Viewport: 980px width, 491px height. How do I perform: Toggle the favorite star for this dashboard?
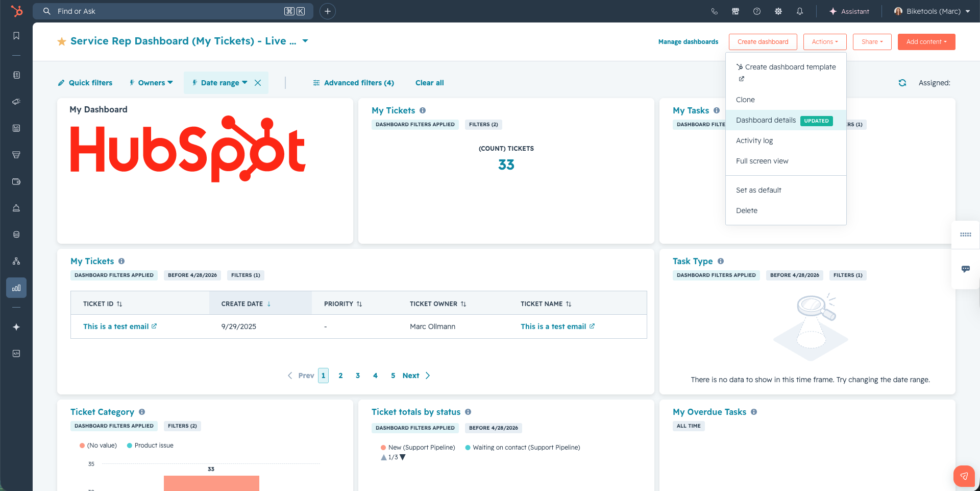[x=62, y=41]
